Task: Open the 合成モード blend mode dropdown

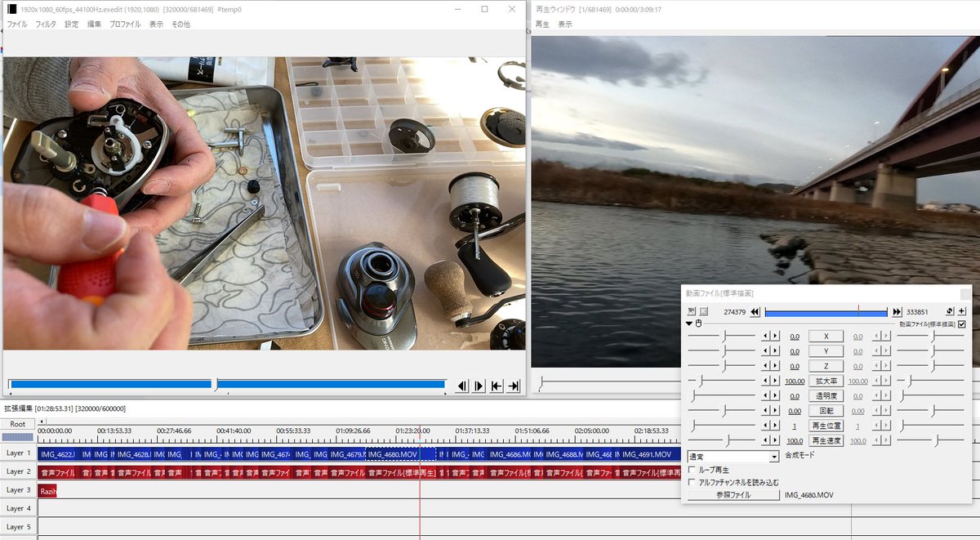Action: pos(733,457)
